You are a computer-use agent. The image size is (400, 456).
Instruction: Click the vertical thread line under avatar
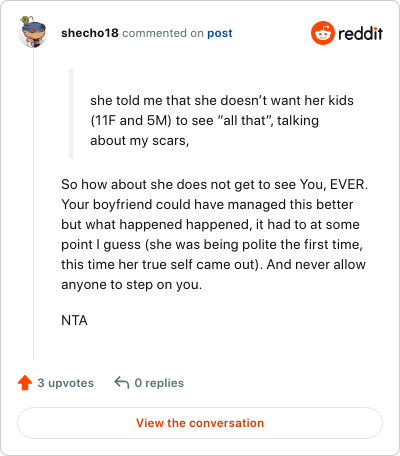(33, 204)
